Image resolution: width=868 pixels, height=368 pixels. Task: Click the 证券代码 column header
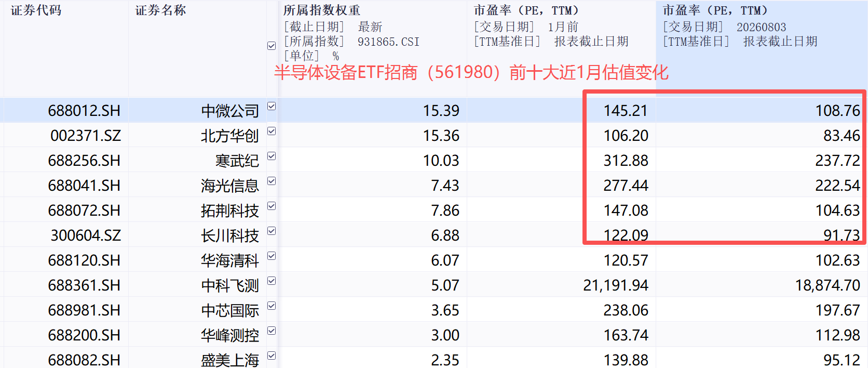36,10
